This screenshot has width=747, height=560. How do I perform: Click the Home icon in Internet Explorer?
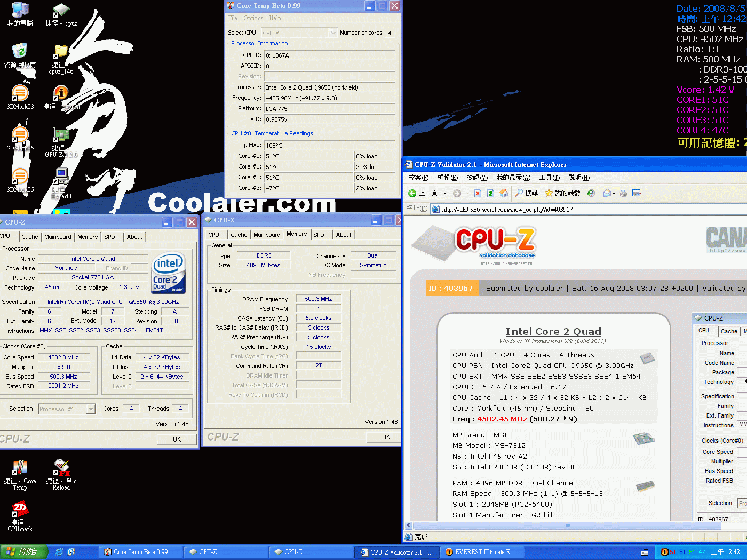coord(503,193)
